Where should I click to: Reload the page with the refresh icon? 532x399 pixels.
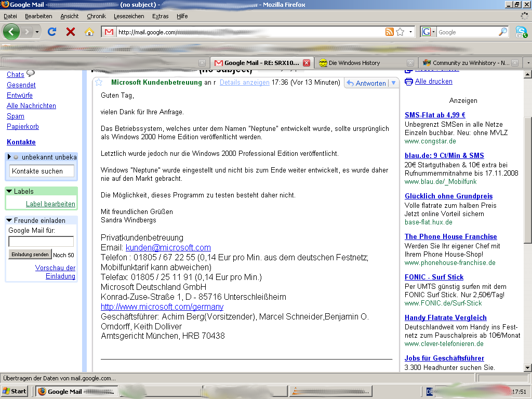(51, 32)
